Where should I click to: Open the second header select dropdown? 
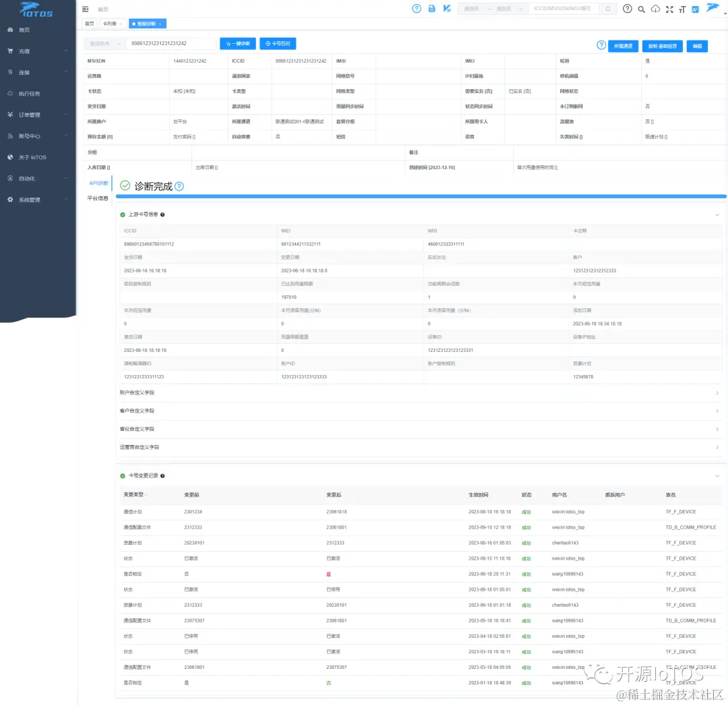coord(510,9)
